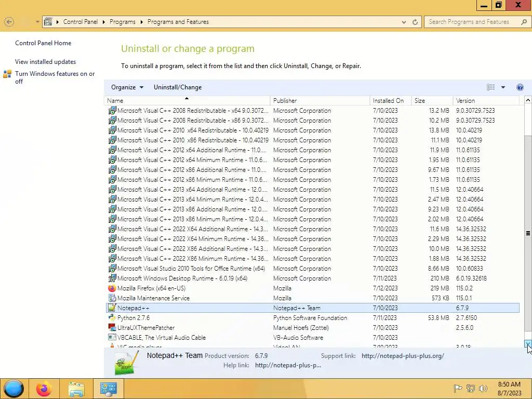The width and height of the screenshot is (532, 399).
Task: Click the Visual Studio 2010 Tools for Office icon
Action: 112,269
